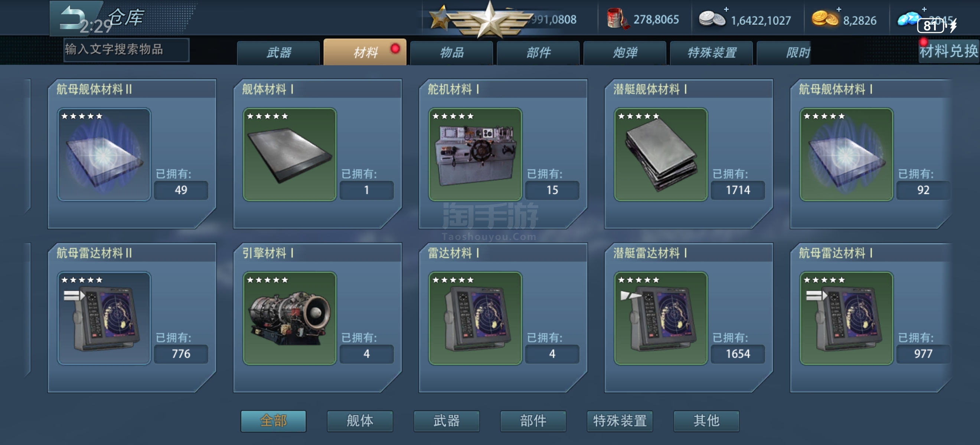Image resolution: width=980 pixels, height=445 pixels.
Task: Filter materials by 舰体
Action: point(360,421)
